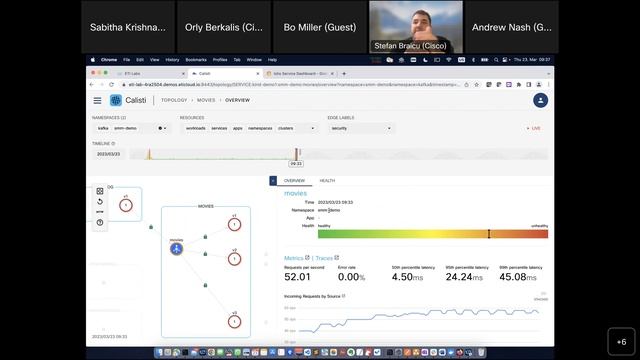Expand the NAMESPACES dropdown arrow

click(x=165, y=128)
